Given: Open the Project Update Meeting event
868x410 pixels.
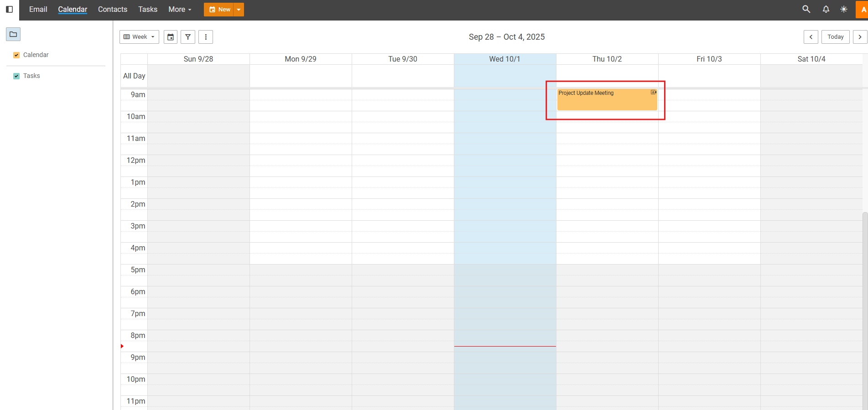Looking at the screenshot, I should (607, 100).
